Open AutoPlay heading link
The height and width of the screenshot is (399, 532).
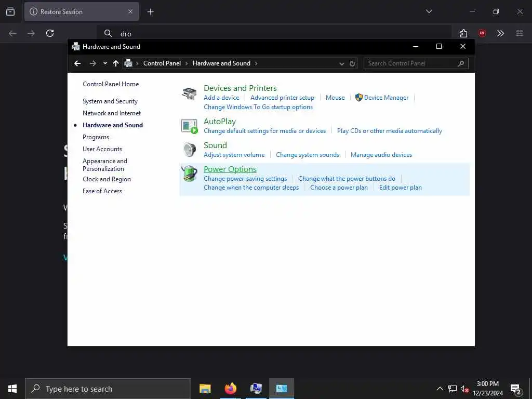tap(220, 122)
